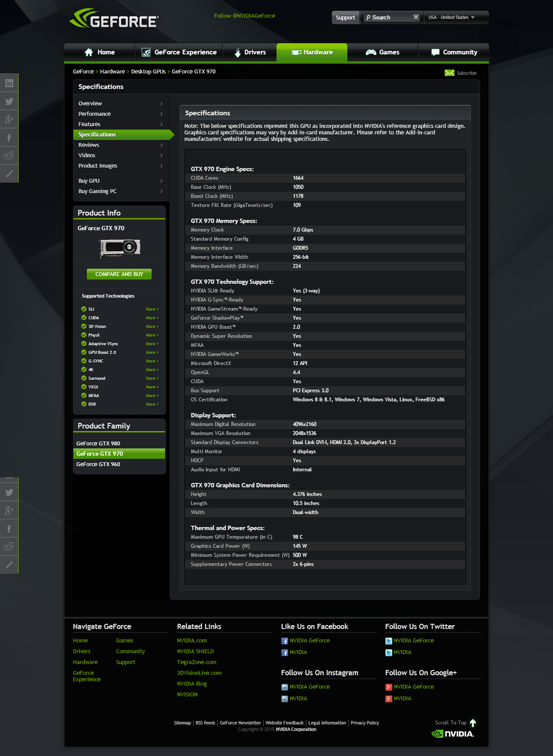The height and width of the screenshot is (756, 553).
Task: Click More > next to Surround
Action: point(152,378)
